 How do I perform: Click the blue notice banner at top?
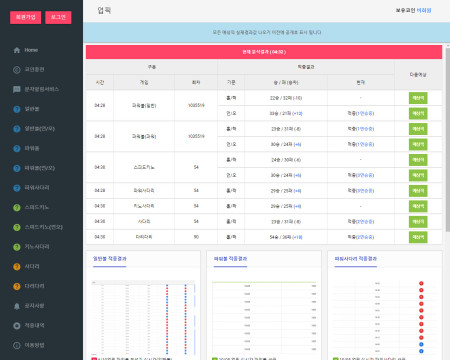coord(266,32)
